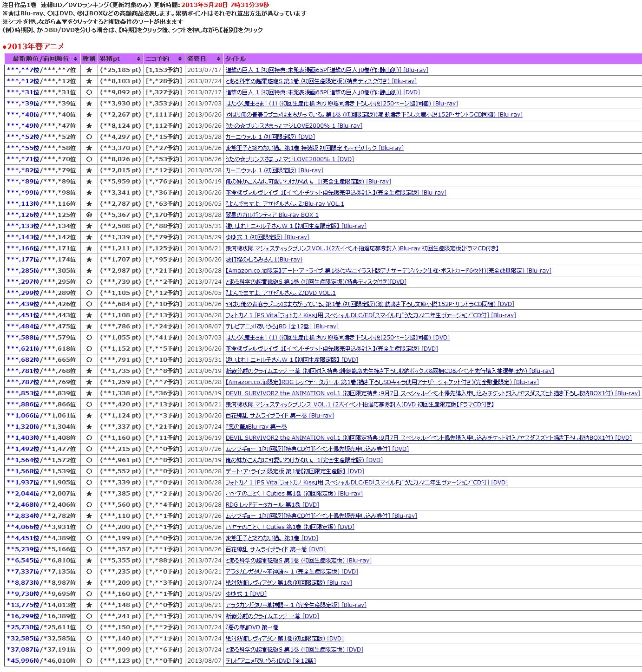Viewport: 642px width, 672px height.
Task: Select the (*25,185 pt) cumulative points cell
Action: coord(120,70)
